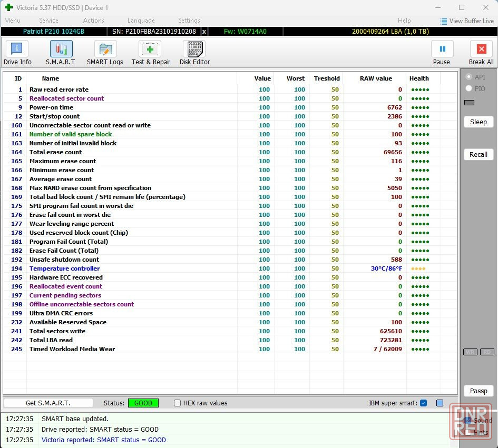Image resolution: width=498 pixels, height=448 pixels.
Task: Click the x next to serial number
Action: click(x=204, y=32)
